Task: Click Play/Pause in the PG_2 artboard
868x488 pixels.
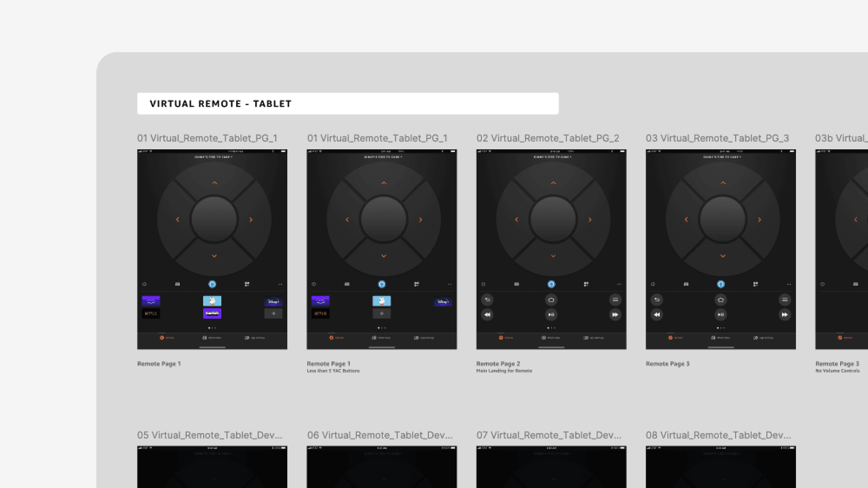Action: pos(551,315)
